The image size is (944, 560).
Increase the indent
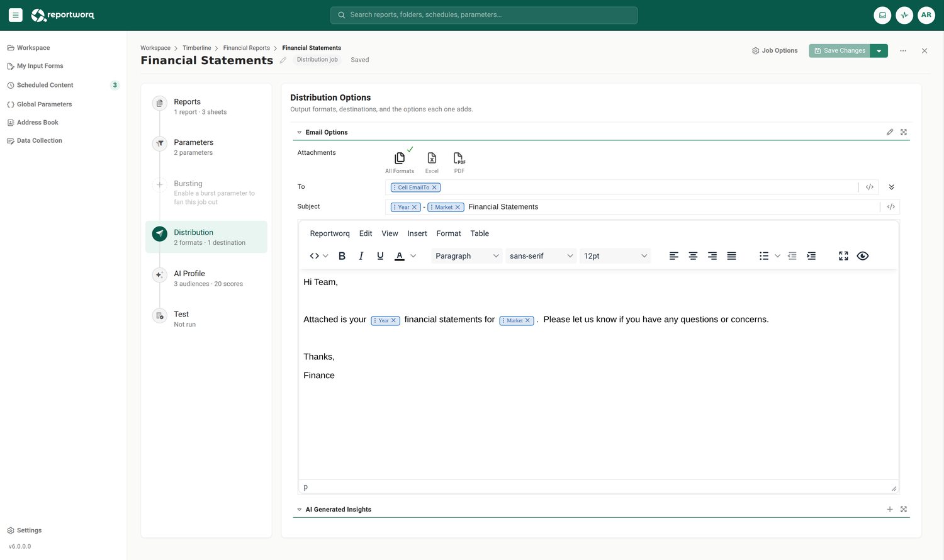pos(811,256)
